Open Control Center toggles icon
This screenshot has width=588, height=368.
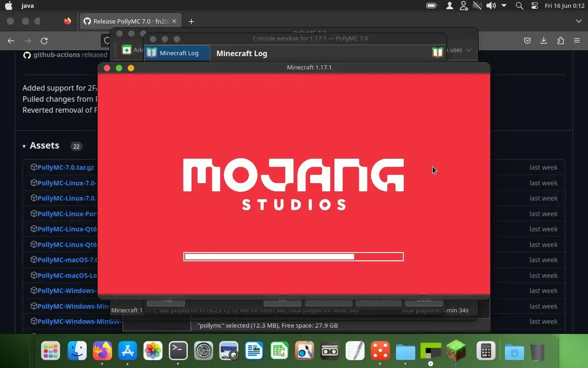(534, 6)
